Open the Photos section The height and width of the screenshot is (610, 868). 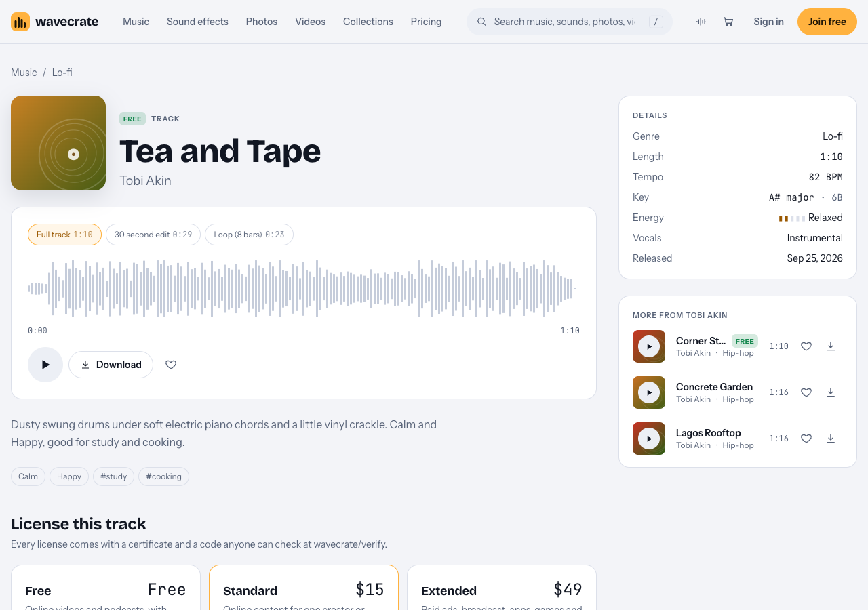(x=262, y=22)
